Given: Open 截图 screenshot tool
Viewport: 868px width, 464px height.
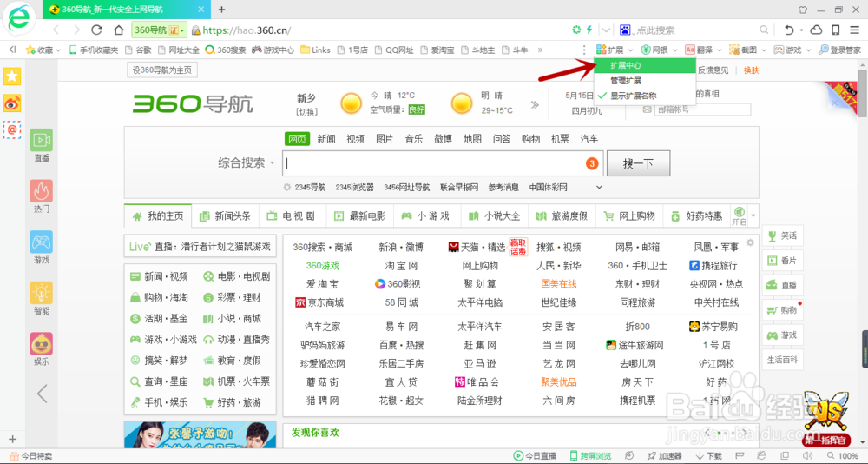Looking at the screenshot, I should 744,50.
